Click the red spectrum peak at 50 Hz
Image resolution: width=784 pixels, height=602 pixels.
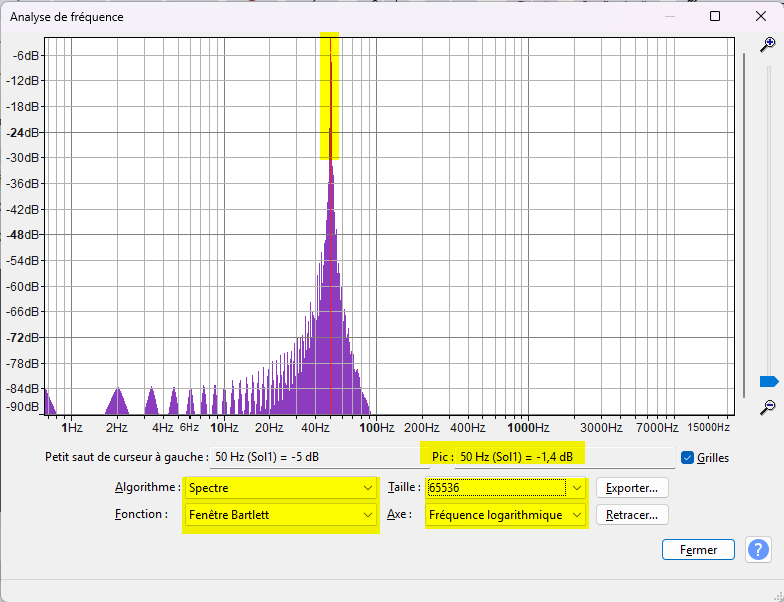(x=330, y=100)
